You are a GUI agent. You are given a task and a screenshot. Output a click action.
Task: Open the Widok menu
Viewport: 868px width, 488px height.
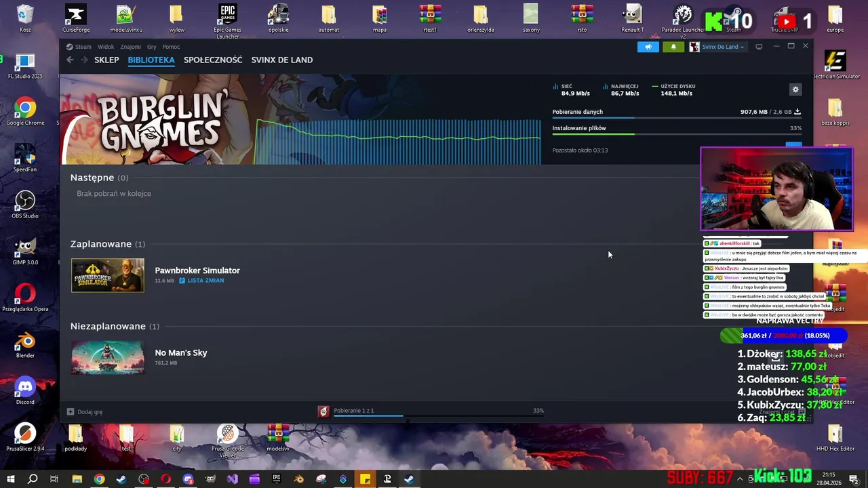tap(106, 47)
